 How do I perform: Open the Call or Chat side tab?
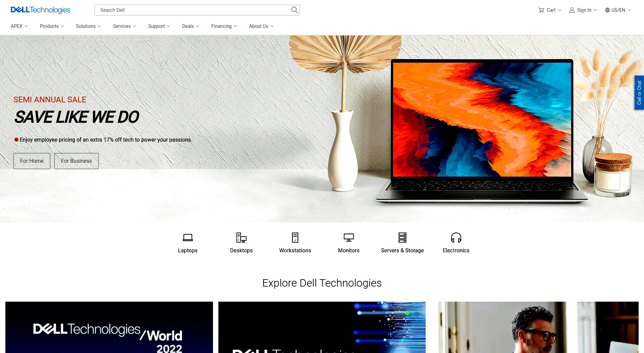639,93
